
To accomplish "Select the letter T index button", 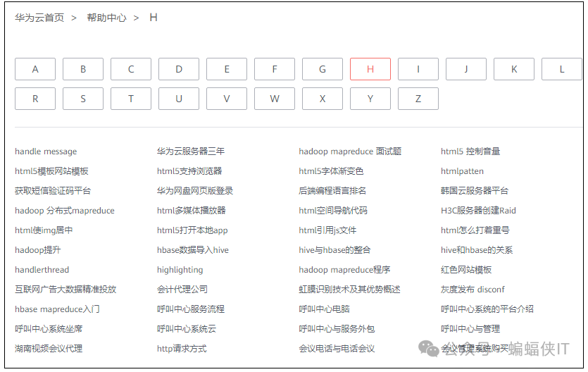I will pyautogui.click(x=131, y=99).
